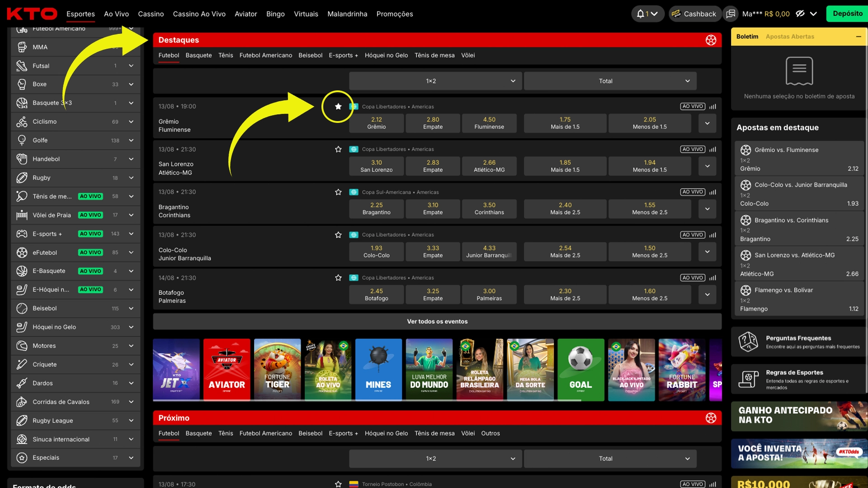Image resolution: width=868 pixels, height=488 pixels.
Task: Expand the Hóquei no Gelo sidebar category
Action: [x=131, y=327]
